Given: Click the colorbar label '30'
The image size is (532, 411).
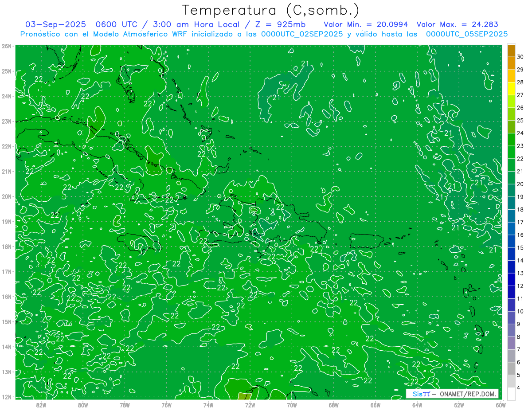Looking at the screenshot, I should tap(520, 57).
